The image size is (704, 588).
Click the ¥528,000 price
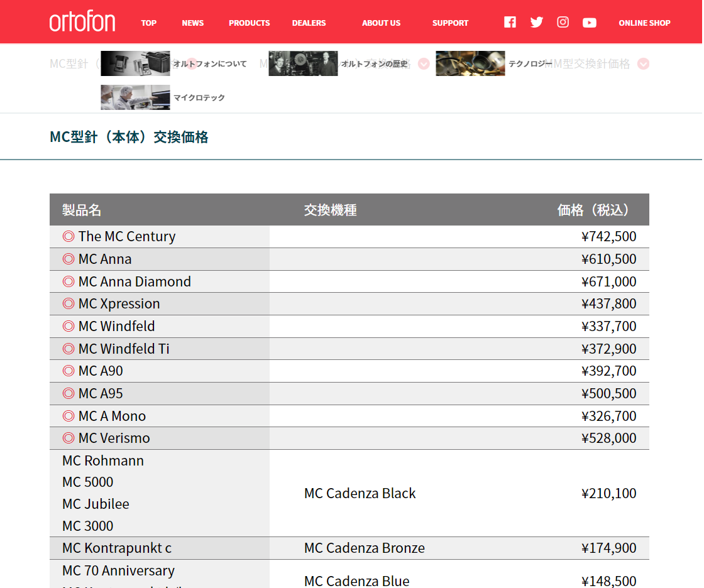609,438
